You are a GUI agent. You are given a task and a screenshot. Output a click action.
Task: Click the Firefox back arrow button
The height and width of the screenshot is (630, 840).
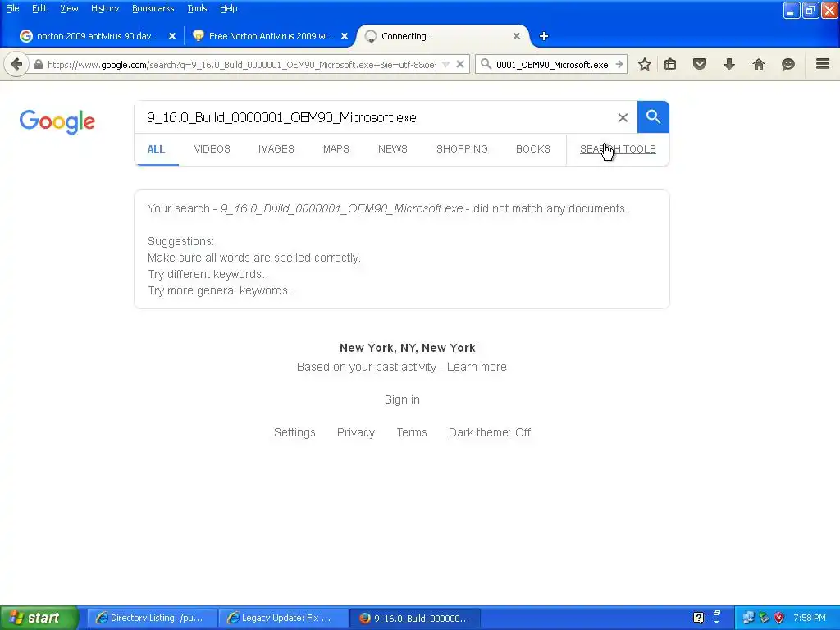pyautogui.click(x=16, y=65)
